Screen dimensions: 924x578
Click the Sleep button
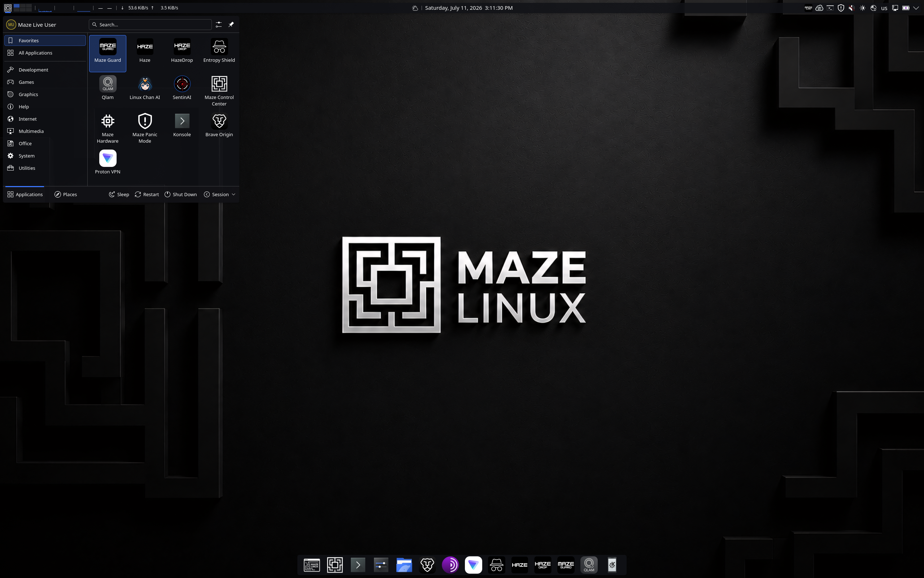(119, 194)
